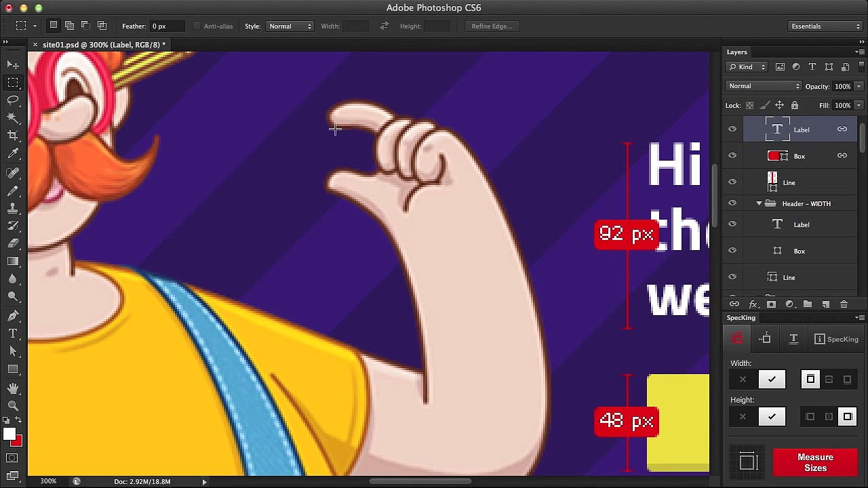Open the Style dropdown in options bar

tap(290, 26)
